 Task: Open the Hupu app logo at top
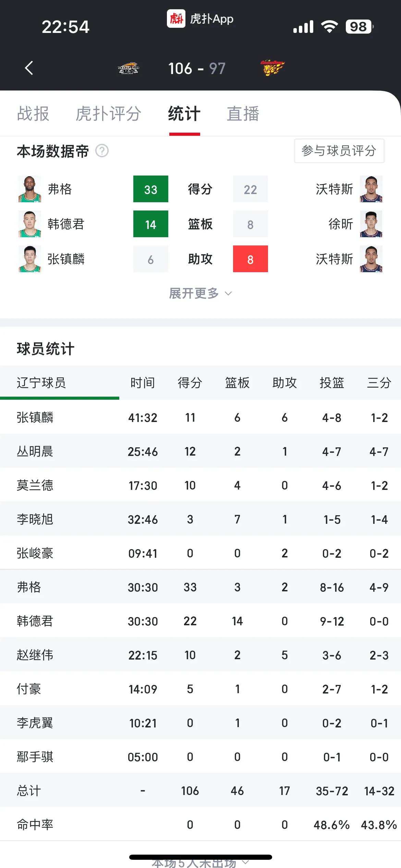176,19
